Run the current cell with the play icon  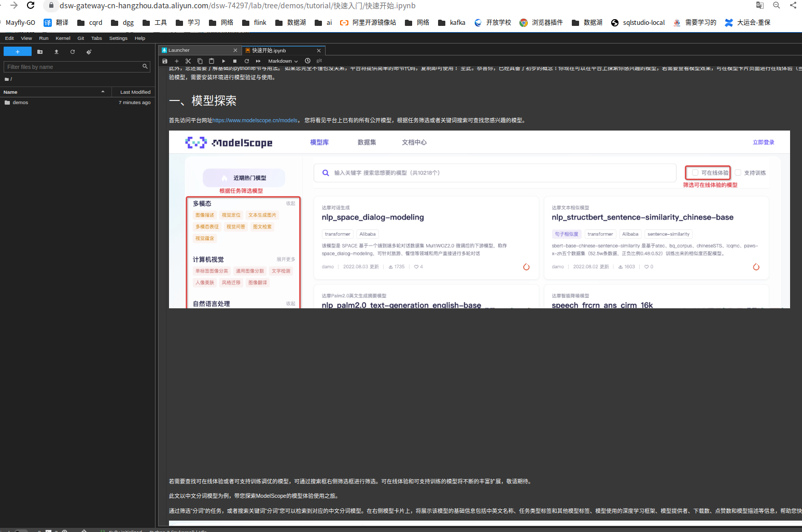tap(223, 61)
